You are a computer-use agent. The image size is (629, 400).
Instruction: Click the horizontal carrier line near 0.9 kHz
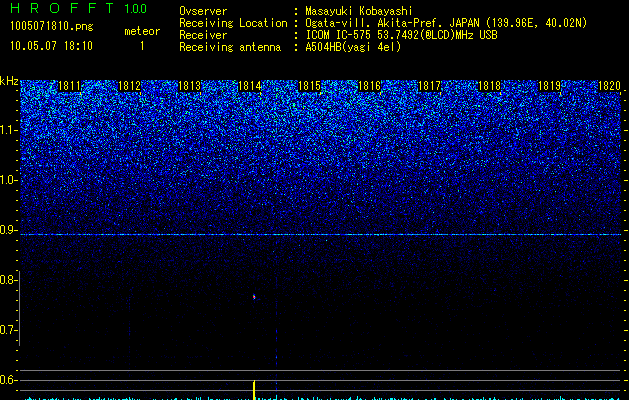tap(321, 234)
